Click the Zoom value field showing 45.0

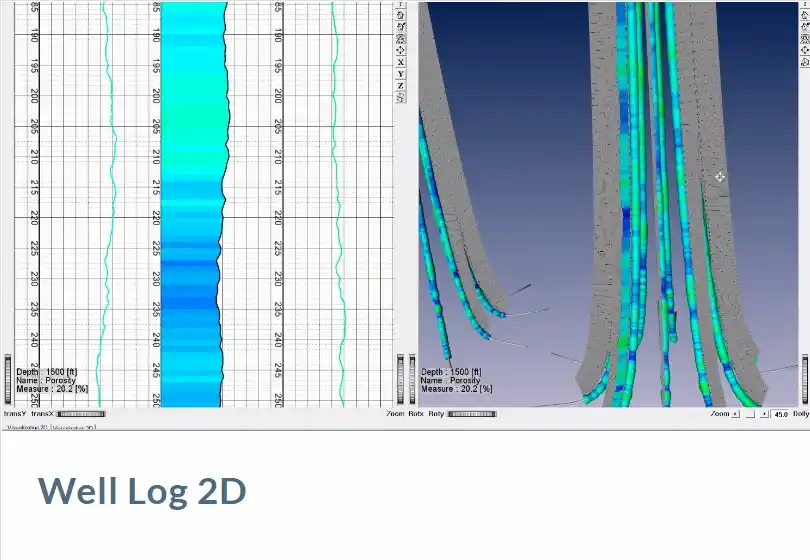(x=780, y=413)
